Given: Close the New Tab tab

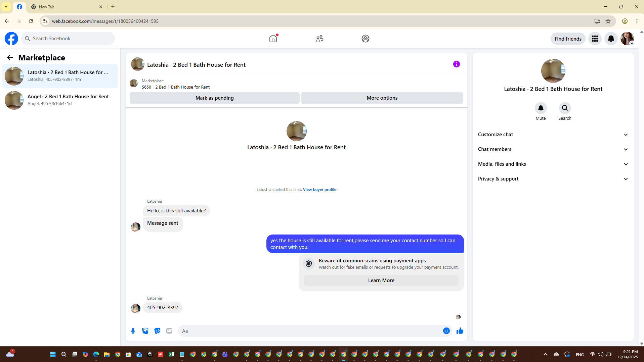Looking at the screenshot, I should [101, 7].
